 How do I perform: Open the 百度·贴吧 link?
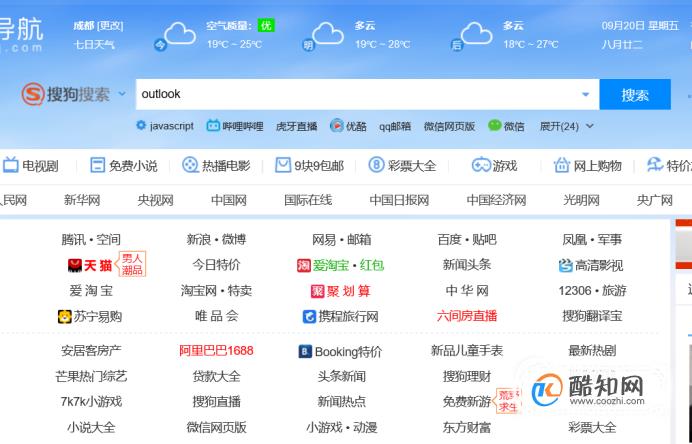tap(467, 239)
